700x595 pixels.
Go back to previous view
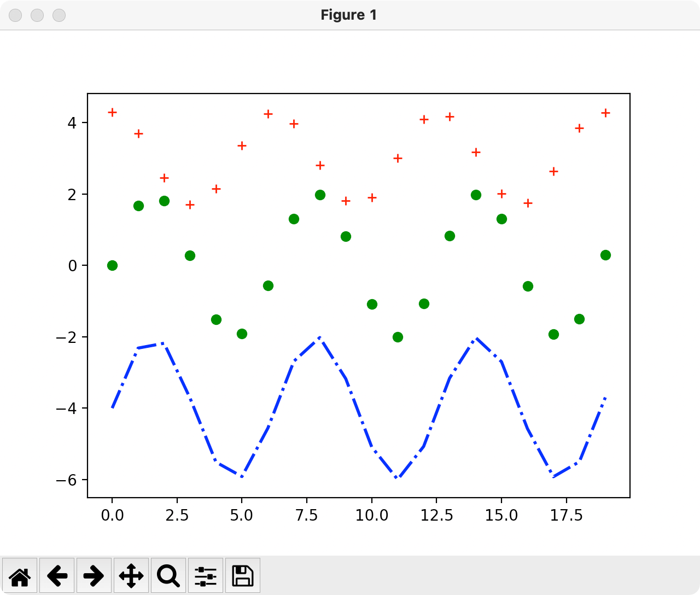(57, 575)
